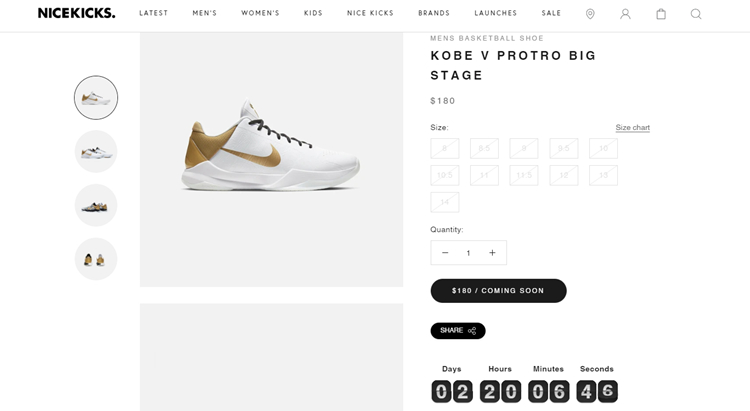Click the $180 / Coming Soon button
Viewport: 750px width, 411px height.
click(498, 291)
